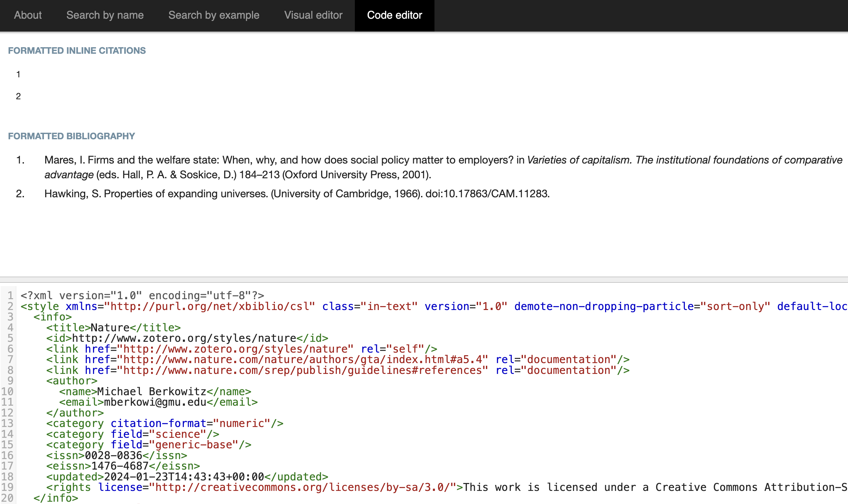Click the opening info tag in code
Screen dimensions: 848x504
53,317
